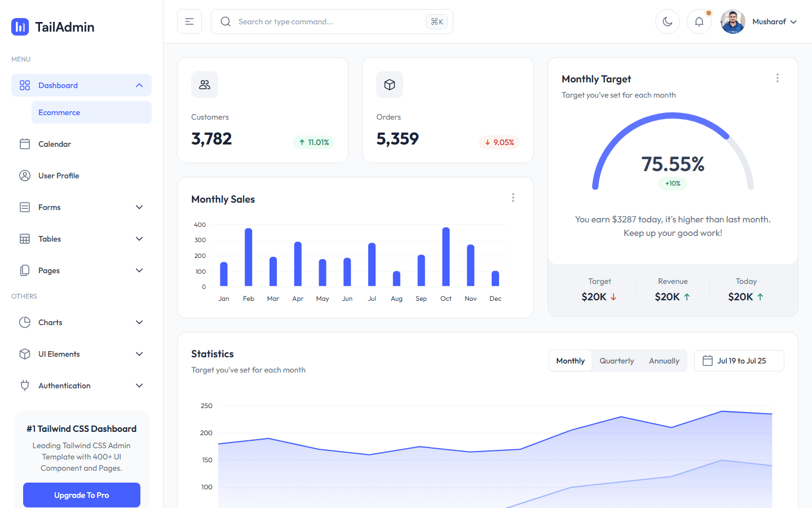
Task: Click the Tables icon in sidebar
Action: click(25, 239)
